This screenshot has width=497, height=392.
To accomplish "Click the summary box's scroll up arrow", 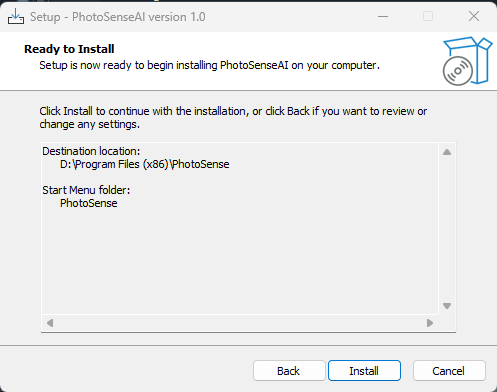I will tap(447, 152).
